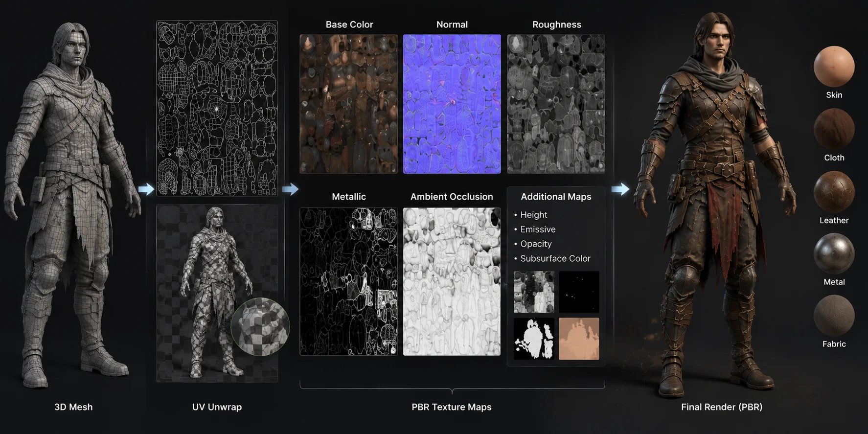Open the black-and-white Opacity map thumbnail
Viewport: 868px width, 434px height.
[x=534, y=339]
